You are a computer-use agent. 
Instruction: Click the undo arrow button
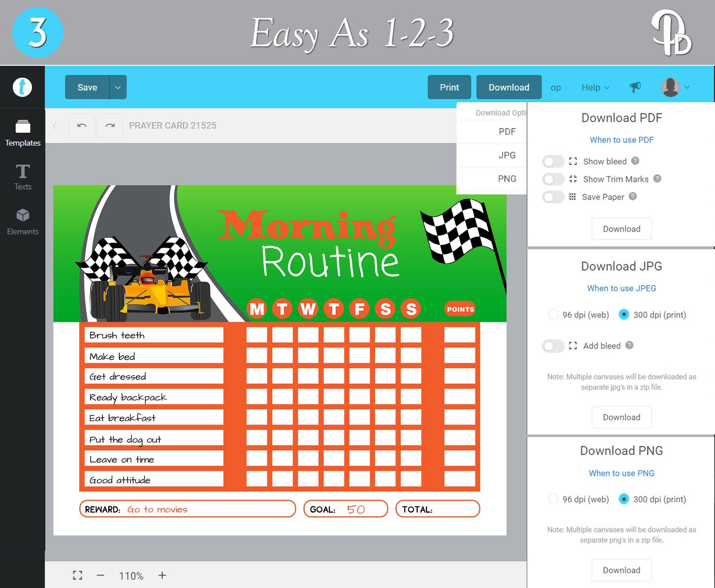[x=82, y=126]
